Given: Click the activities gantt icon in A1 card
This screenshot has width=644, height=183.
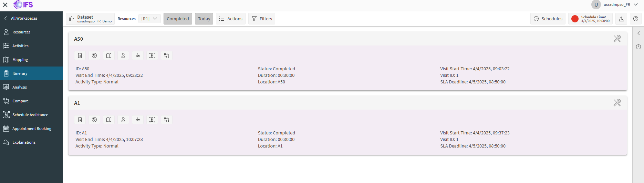Looking at the screenshot, I should pos(138,120).
